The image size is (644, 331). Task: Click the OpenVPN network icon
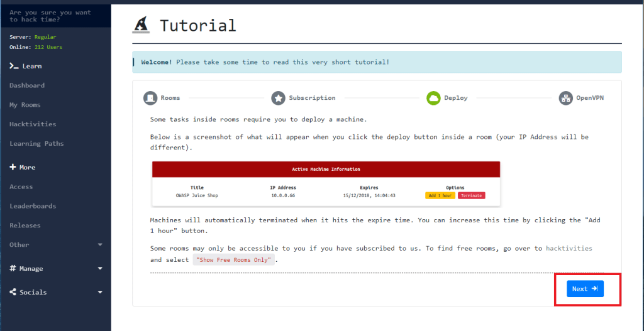coord(565,98)
